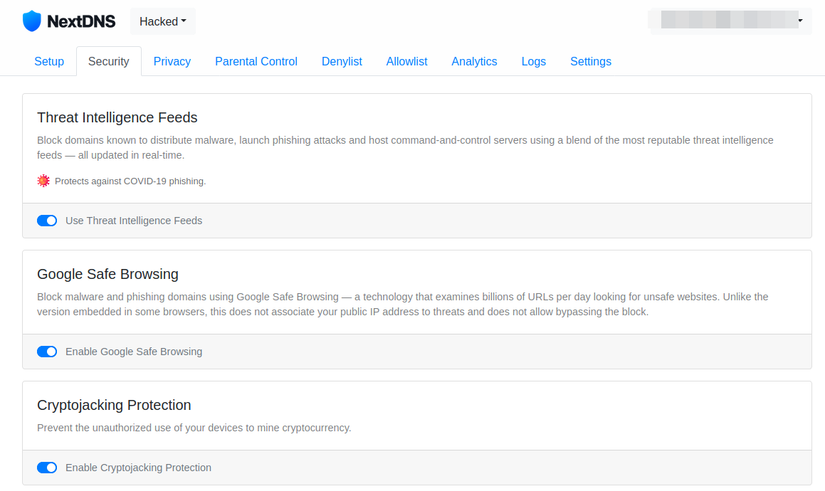The height and width of the screenshot is (491, 825).
Task: Click the NextDNS brand name text
Action: click(x=81, y=21)
